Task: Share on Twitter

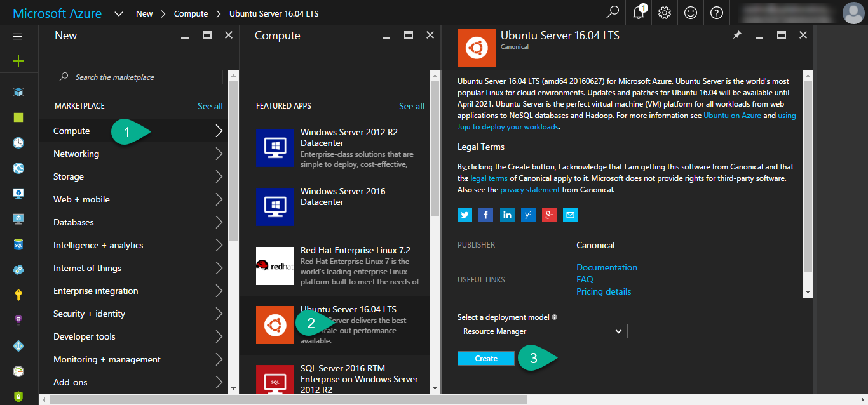Action: pos(465,215)
